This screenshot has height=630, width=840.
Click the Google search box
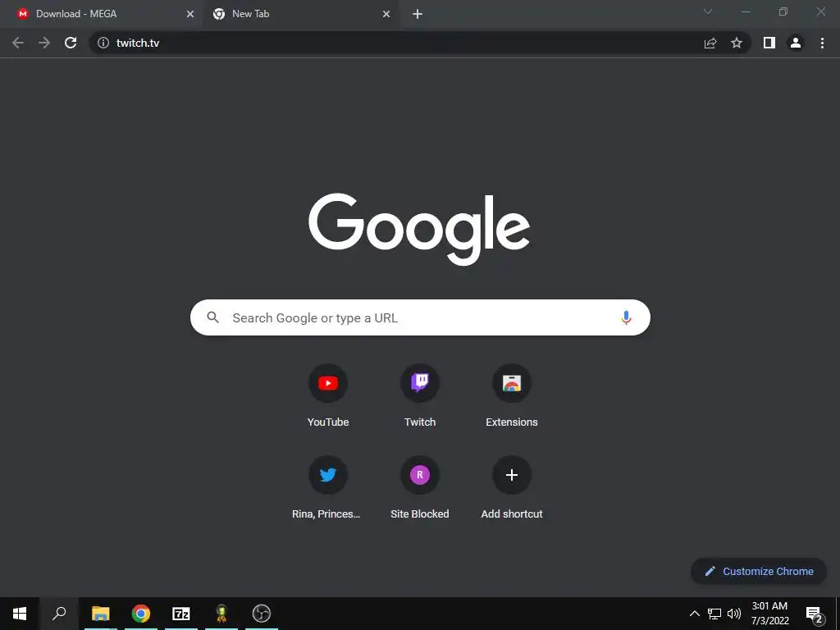[420, 317]
